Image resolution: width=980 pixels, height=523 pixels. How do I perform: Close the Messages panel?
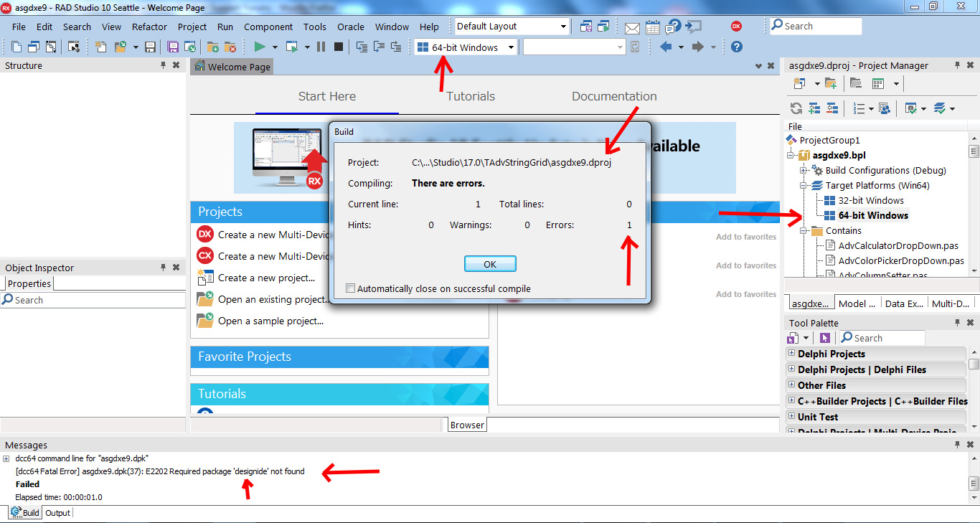coord(969,445)
